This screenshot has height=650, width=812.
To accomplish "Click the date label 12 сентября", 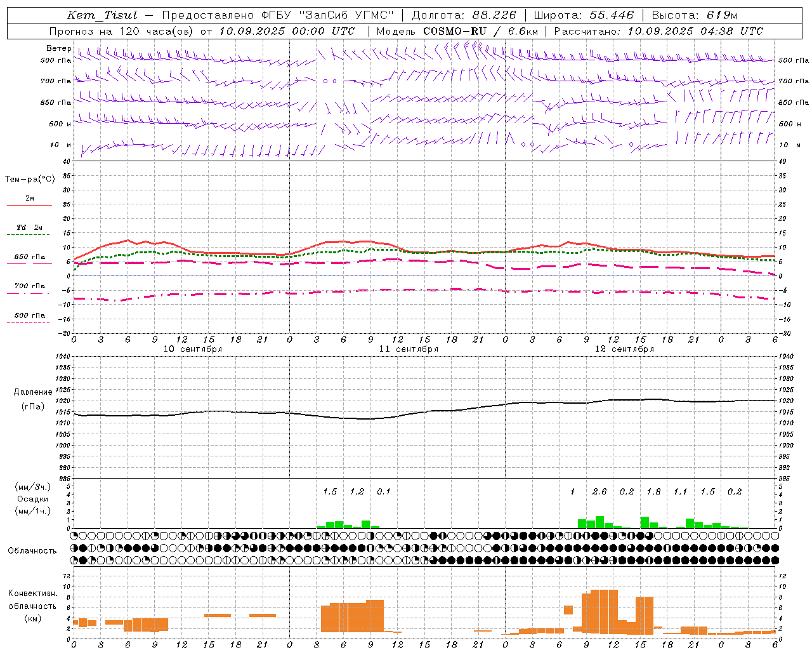I will click(x=624, y=349).
